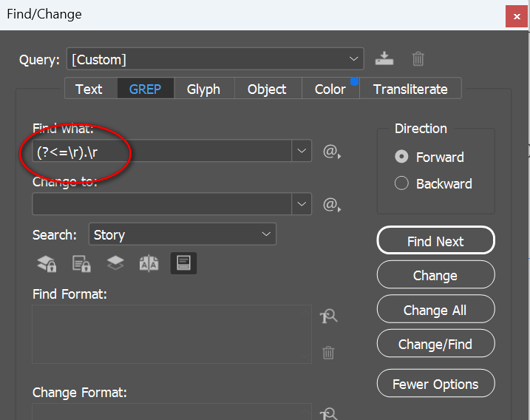Toggle Include Locked Layers search icon

(x=47, y=263)
